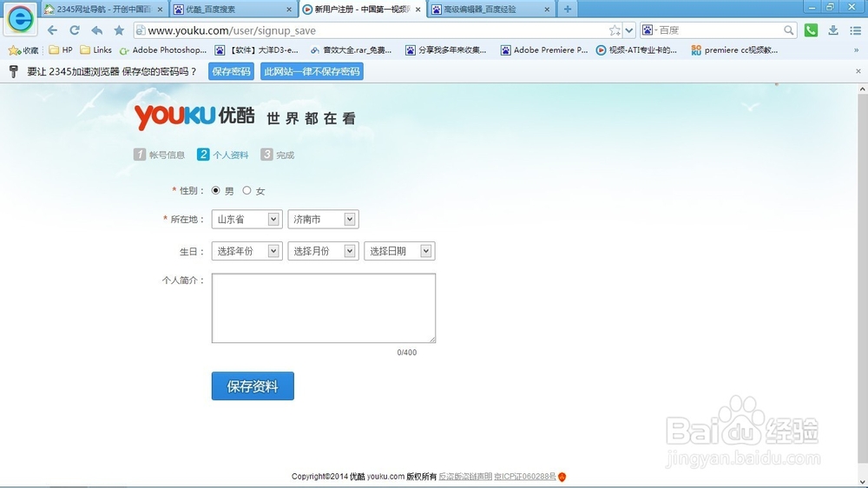Close the 高级编辑器_百度经验 tab
The height and width of the screenshot is (488, 868).
click(547, 10)
